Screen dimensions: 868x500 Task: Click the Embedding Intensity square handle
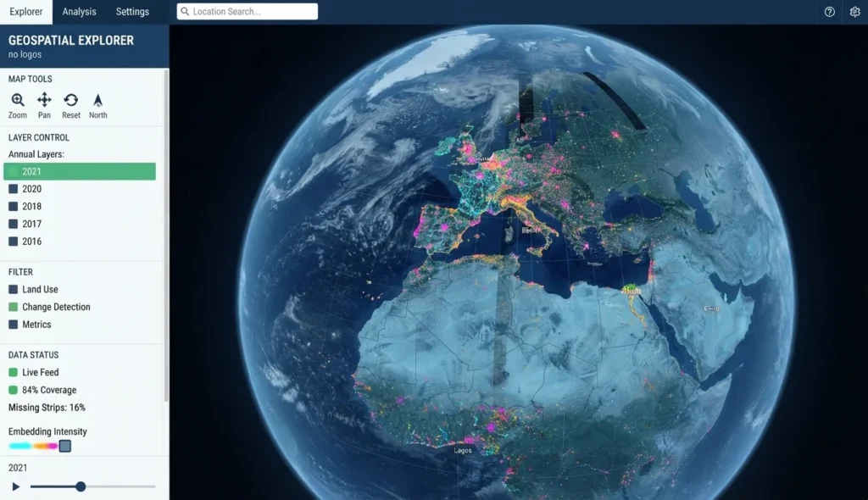tap(64, 446)
